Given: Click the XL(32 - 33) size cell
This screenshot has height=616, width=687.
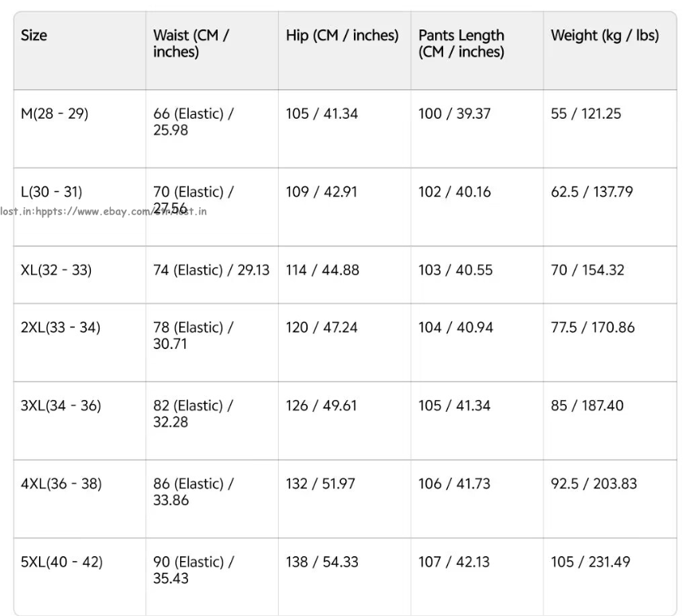Looking at the screenshot, I should pyautogui.click(x=57, y=270).
